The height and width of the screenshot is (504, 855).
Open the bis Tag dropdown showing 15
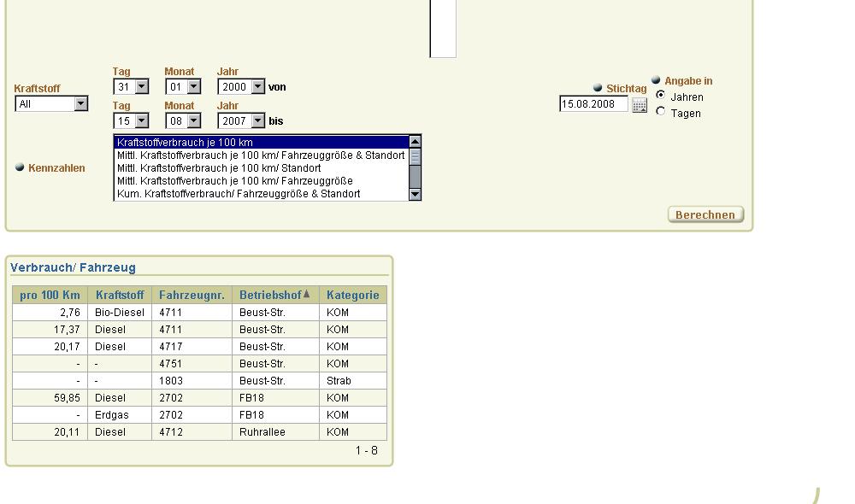131,121
